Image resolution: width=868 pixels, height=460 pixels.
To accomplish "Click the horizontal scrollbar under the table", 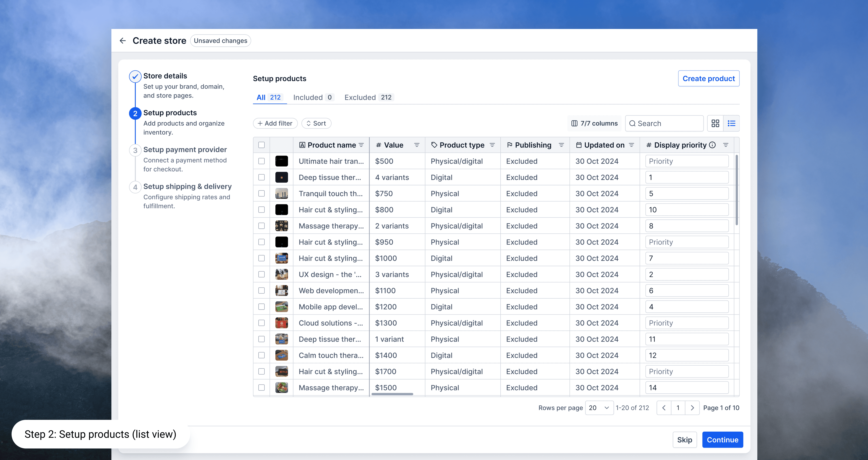I will [x=392, y=394].
